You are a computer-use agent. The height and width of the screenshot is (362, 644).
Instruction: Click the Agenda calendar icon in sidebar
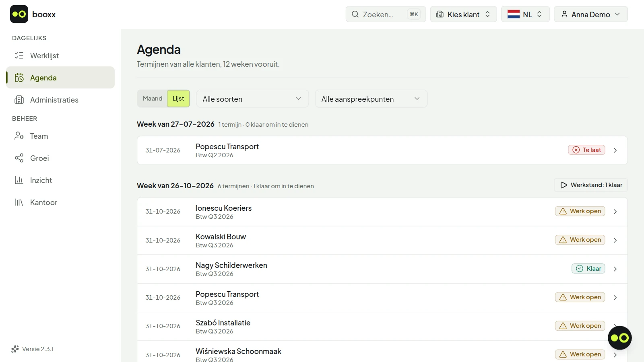(x=19, y=78)
